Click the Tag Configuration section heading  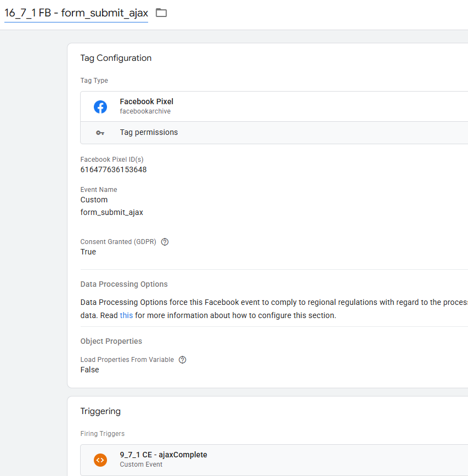pos(116,58)
